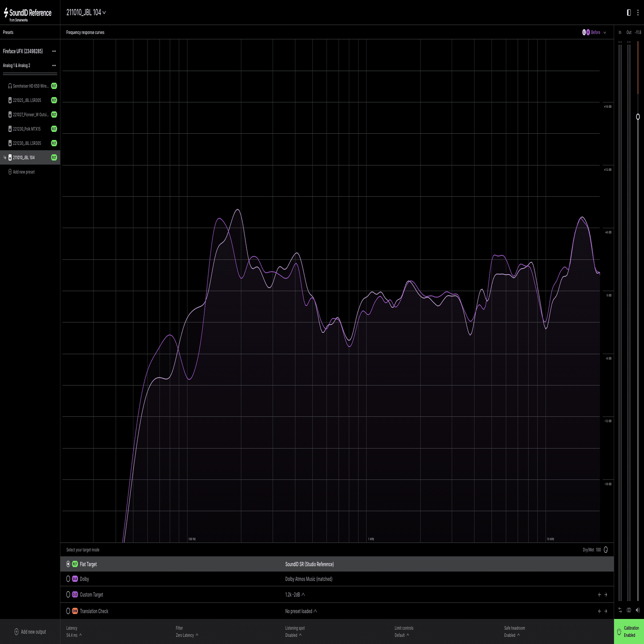Mute audio with the speaker icon

[638, 610]
